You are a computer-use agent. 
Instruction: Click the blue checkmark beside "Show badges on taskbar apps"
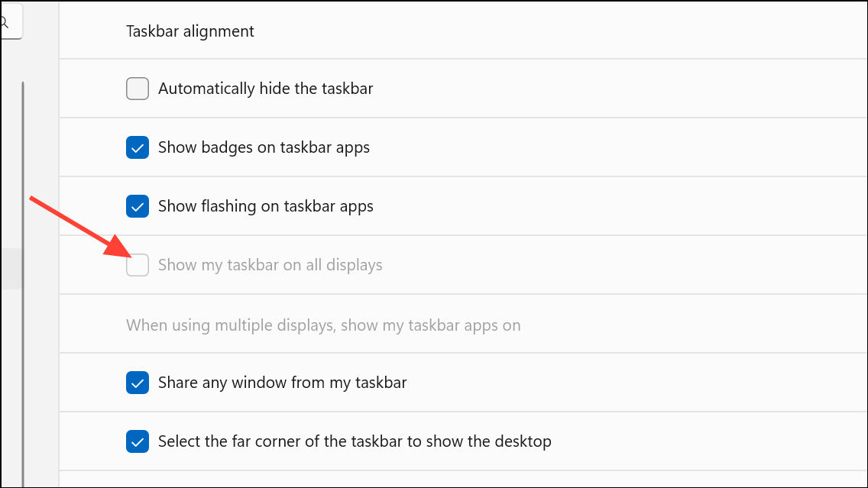(x=138, y=147)
